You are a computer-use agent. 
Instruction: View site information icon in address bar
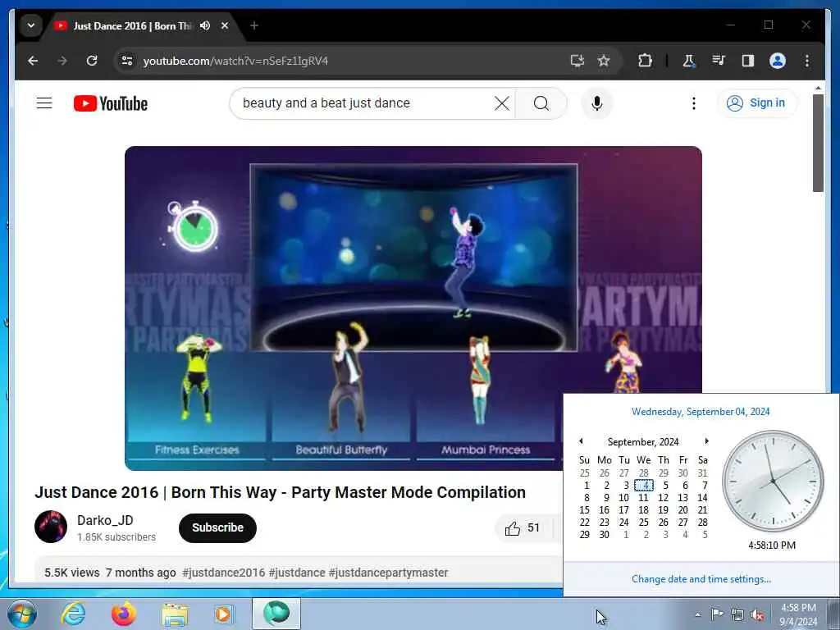coord(127,61)
